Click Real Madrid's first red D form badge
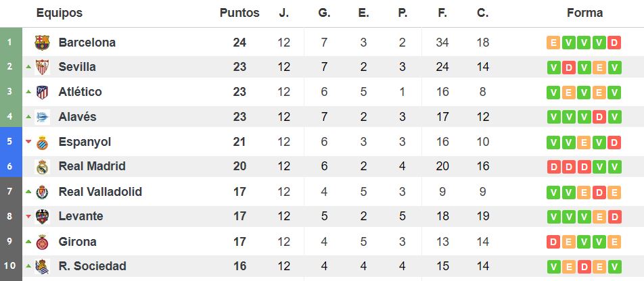 click(553, 167)
